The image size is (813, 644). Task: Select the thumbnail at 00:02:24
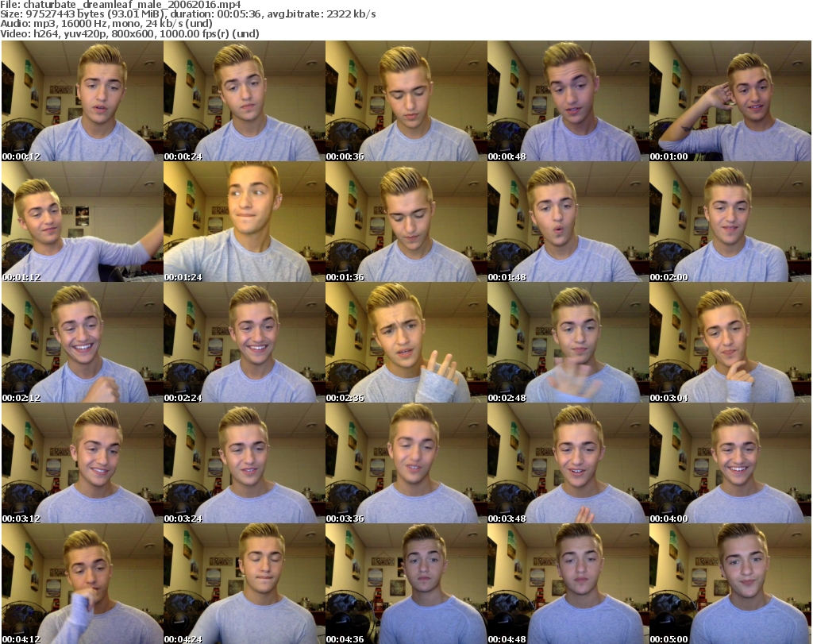tap(245, 343)
